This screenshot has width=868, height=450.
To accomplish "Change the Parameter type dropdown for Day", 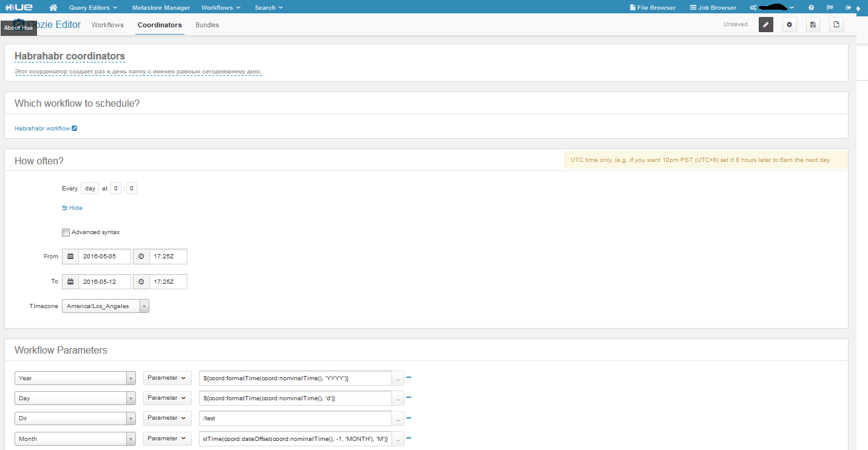I will point(167,398).
